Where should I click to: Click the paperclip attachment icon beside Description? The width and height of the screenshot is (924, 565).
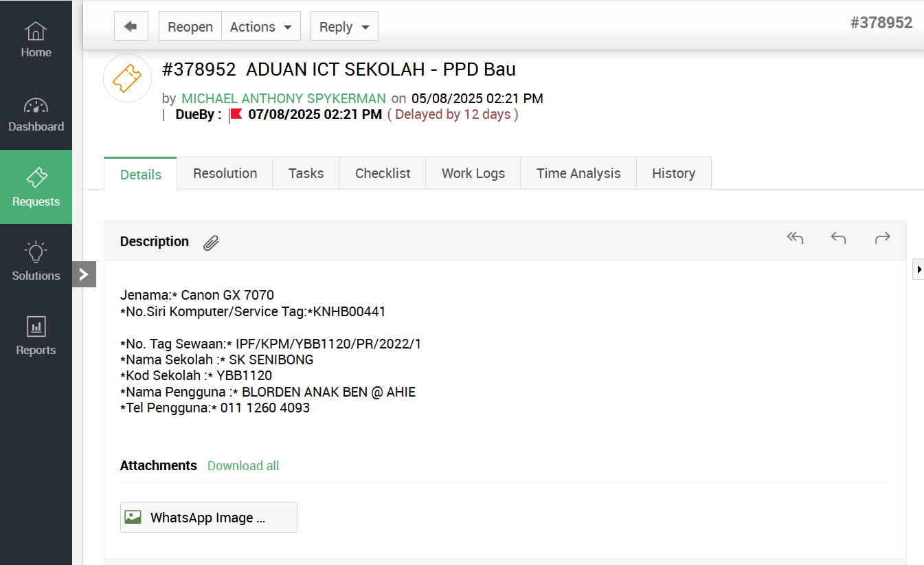click(x=211, y=243)
